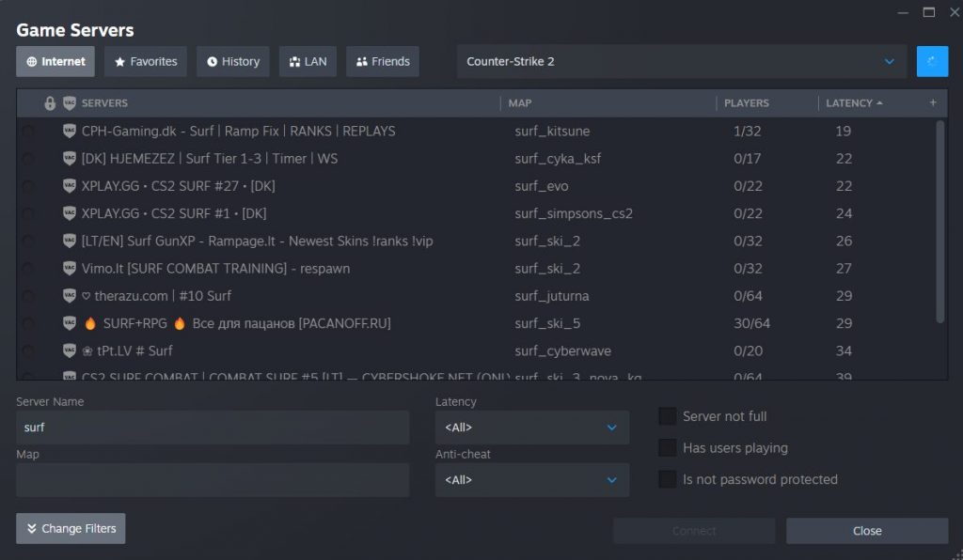Screen dimensions: 963x560
Task: Click VAC shield icon beside therazu.com server
Action: pyautogui.click(x=70, y=296)
